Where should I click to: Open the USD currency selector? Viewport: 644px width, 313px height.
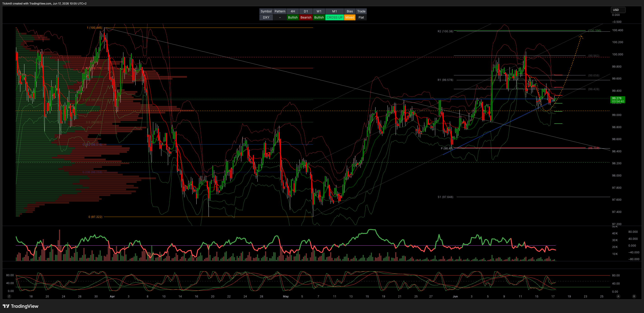point(618,10)
